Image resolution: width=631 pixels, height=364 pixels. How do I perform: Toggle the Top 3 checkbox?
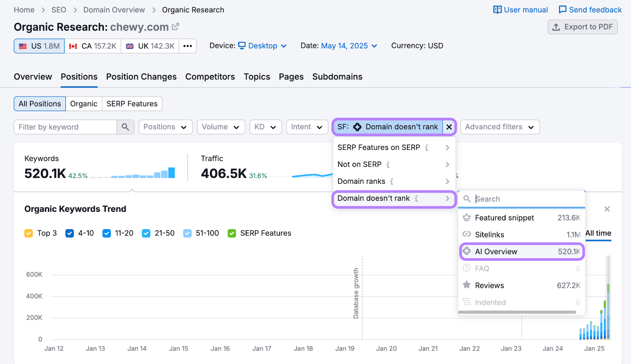pos(28,233)
